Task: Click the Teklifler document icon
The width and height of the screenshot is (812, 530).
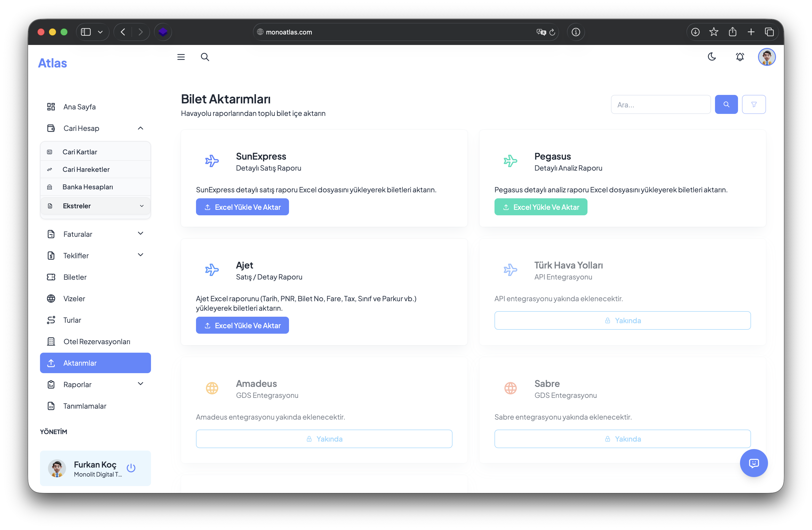Action: click(x=51, y=256)
